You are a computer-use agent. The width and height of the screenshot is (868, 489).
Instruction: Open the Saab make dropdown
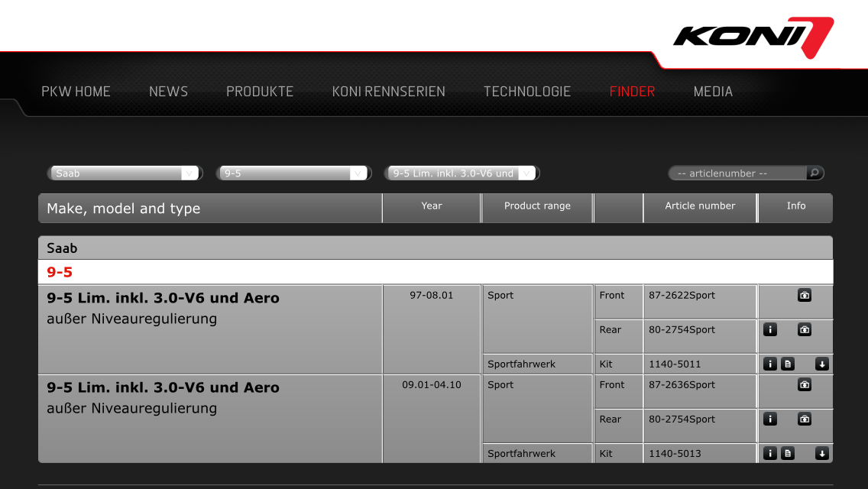click(125, 173)
